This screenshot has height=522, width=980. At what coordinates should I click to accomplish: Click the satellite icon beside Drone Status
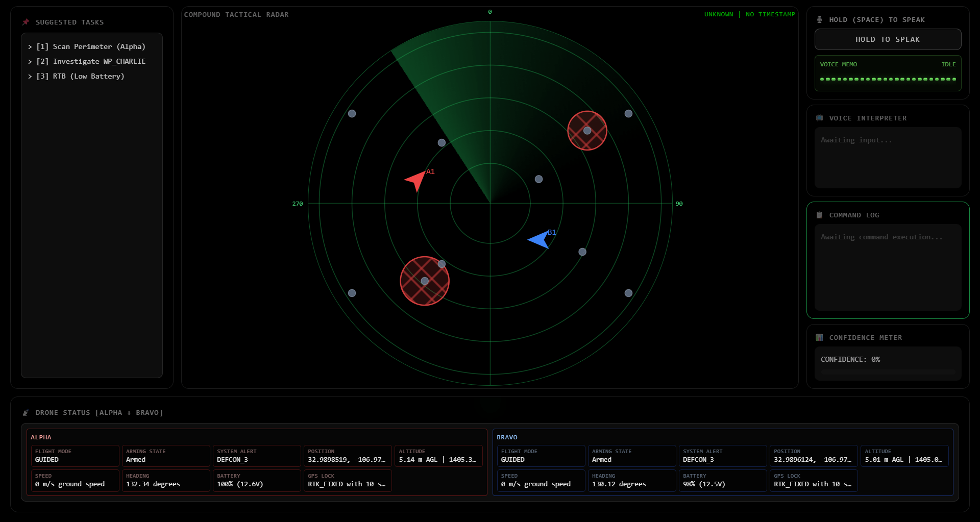[x=26, y=412]
